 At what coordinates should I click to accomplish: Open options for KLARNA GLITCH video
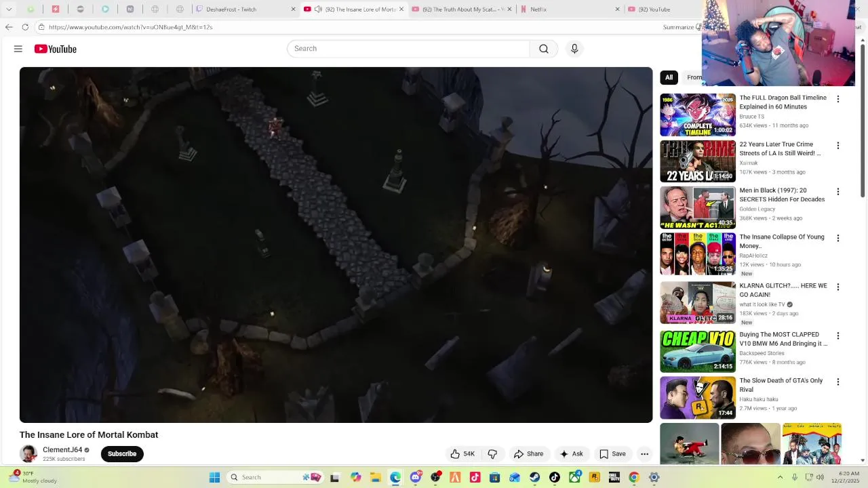point(838,287)
